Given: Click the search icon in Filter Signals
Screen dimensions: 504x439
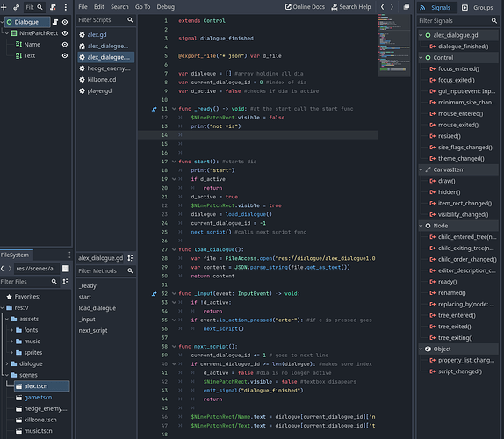Looking at the screenshot, I should click(494, 20).
